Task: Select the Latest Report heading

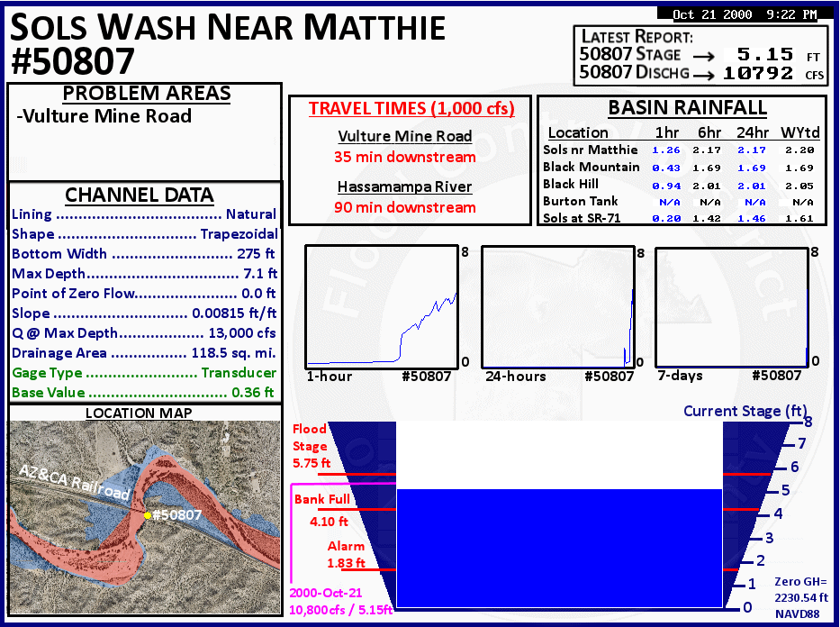Action: (x=637, y=36)
